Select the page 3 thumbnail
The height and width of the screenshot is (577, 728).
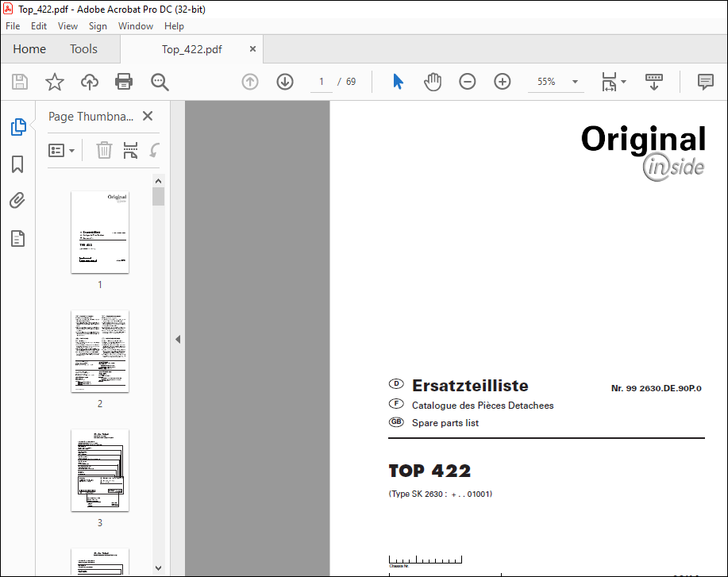click(100, 470)
